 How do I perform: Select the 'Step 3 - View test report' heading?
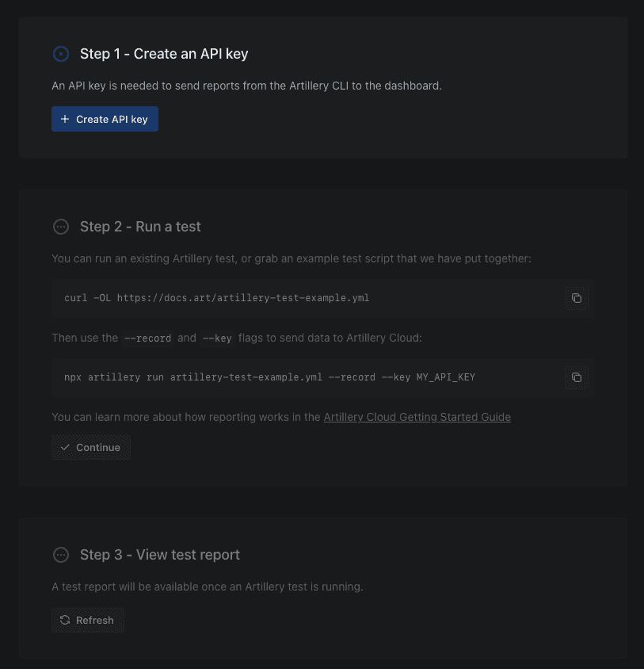159,555
